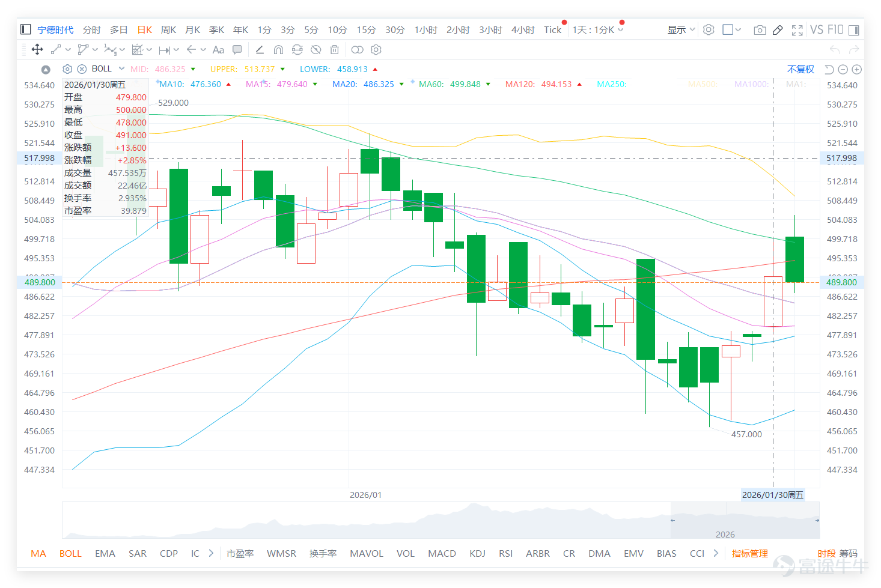
Task: Click the 时段 session button
Action: coord(827,553)
